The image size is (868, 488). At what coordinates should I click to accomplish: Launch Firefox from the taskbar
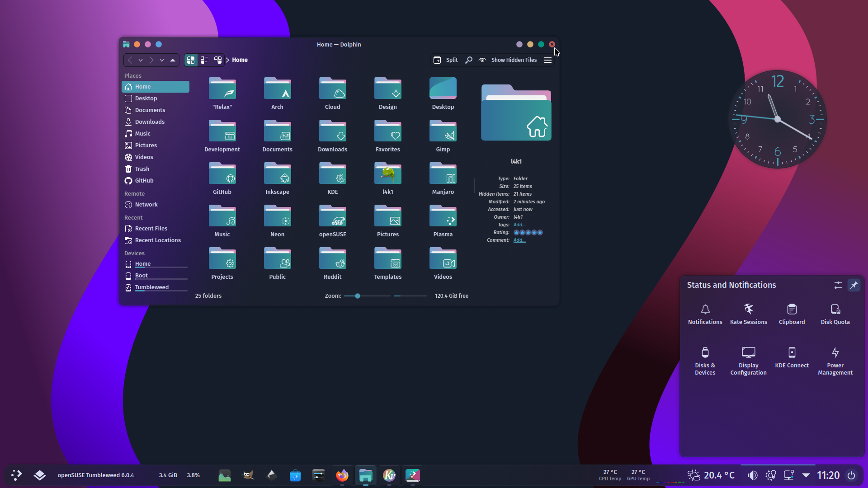click(x=342, y=475)
